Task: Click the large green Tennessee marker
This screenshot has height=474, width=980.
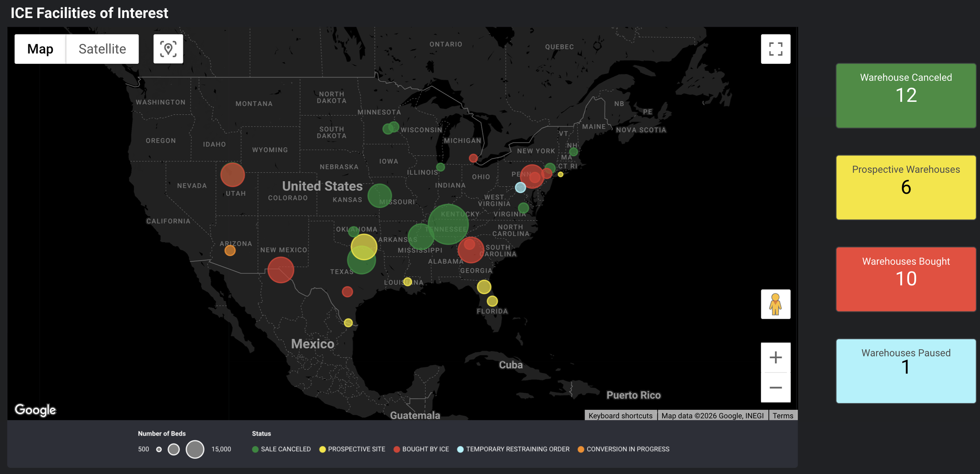Action: (448, 224)
